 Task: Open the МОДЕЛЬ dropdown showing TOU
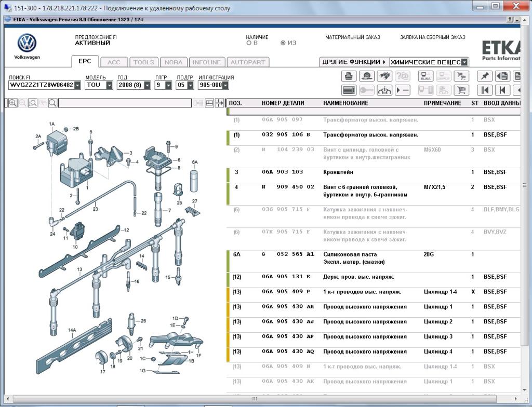tap(109, 85)
